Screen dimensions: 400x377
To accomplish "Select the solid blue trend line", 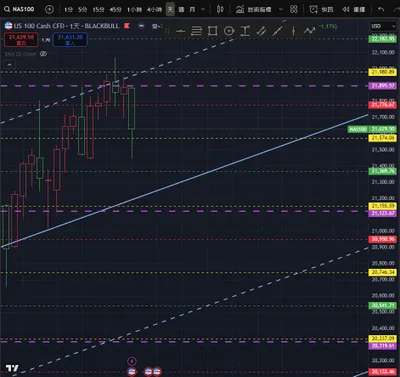I will pos(185,180).
